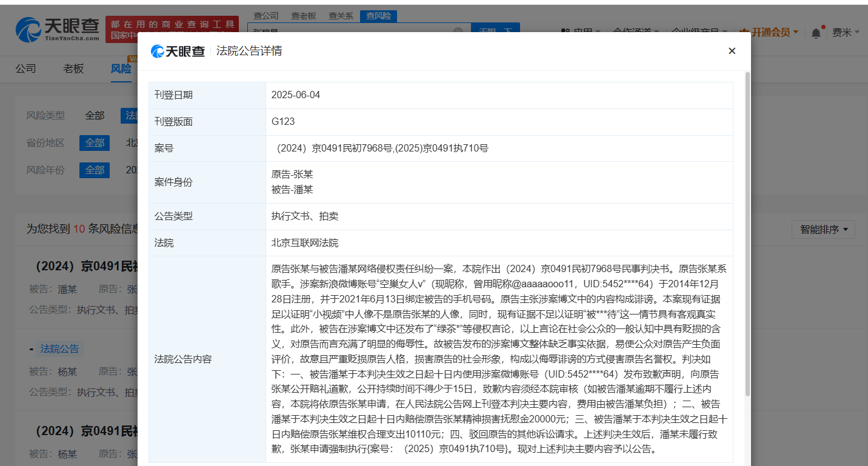Click the 原告-张某 text
Image resolution: width=868 pixels, height=466 pixels.
[292, 175]
